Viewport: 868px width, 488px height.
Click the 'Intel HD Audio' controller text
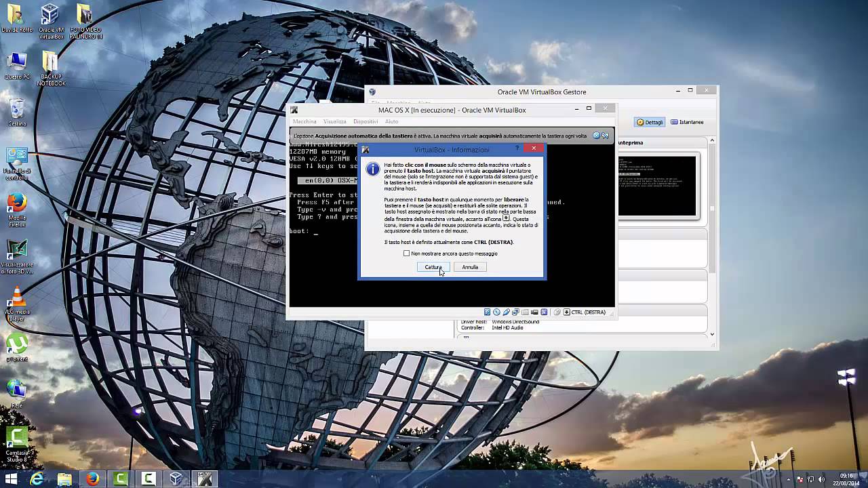pyautogui.click(x=507, y=327)
